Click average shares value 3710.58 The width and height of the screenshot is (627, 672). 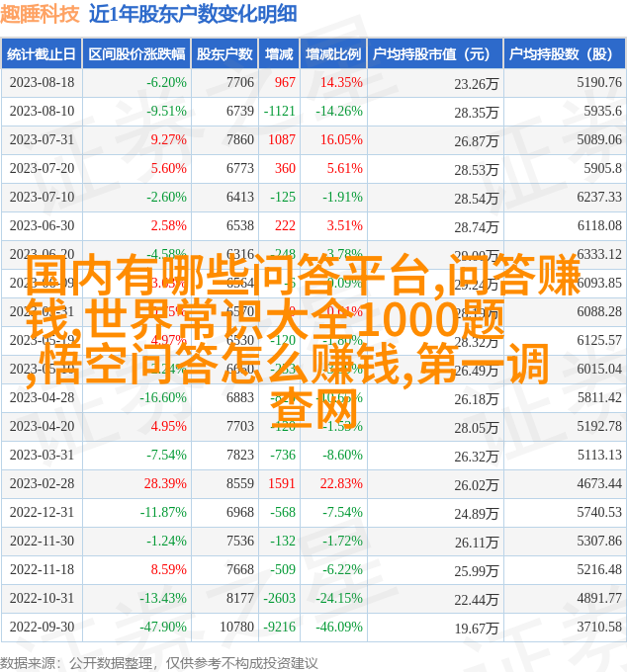click(599, 627)
